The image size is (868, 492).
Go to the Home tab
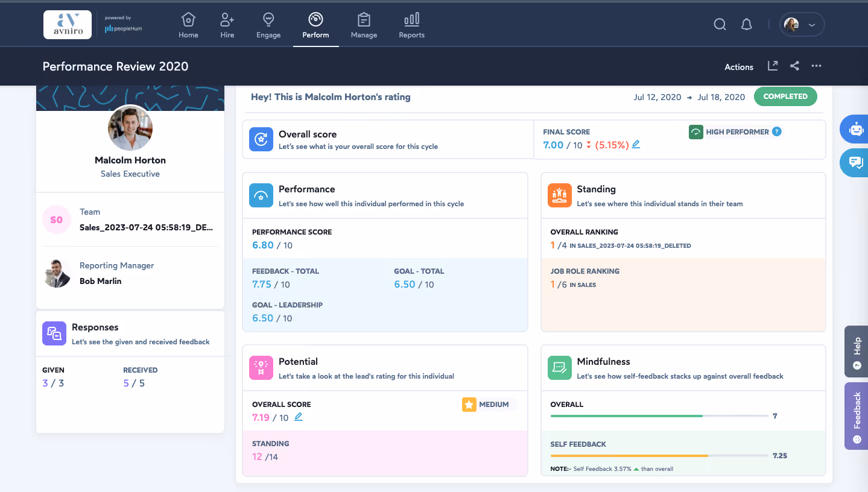point(188,20)
